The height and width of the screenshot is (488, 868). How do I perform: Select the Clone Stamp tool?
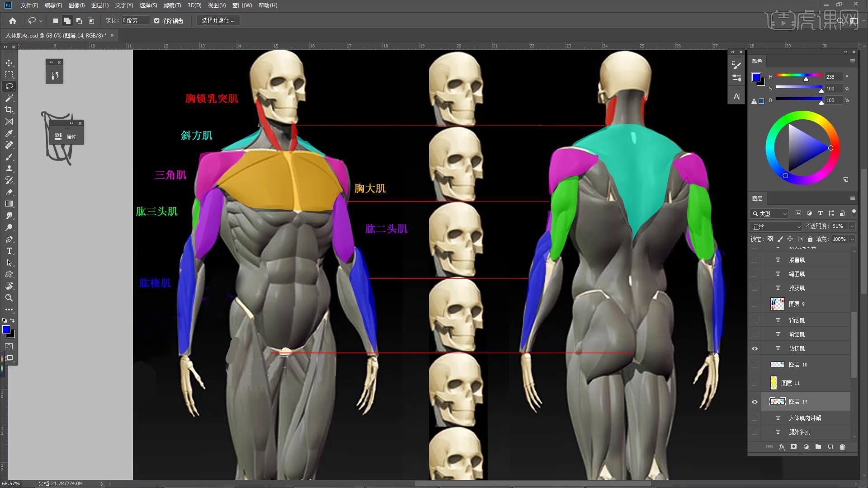(x=9, y=169)
